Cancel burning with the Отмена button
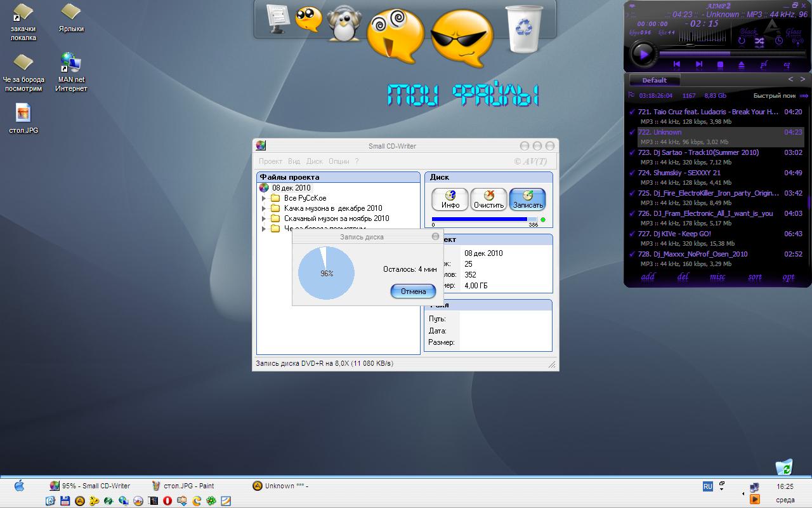Screen dimensions: 812x508 (413, 291)
